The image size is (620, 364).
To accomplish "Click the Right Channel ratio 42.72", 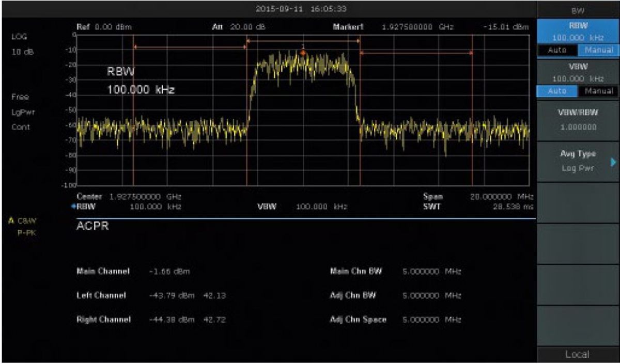I will pos(214,320).
